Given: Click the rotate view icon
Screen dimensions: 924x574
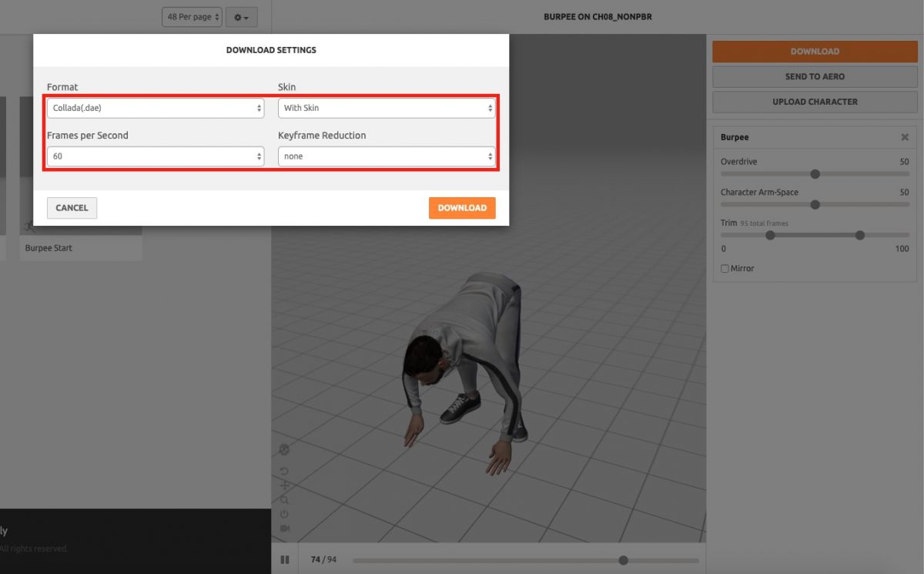Looking at the screenshot, I should (284, 471).
